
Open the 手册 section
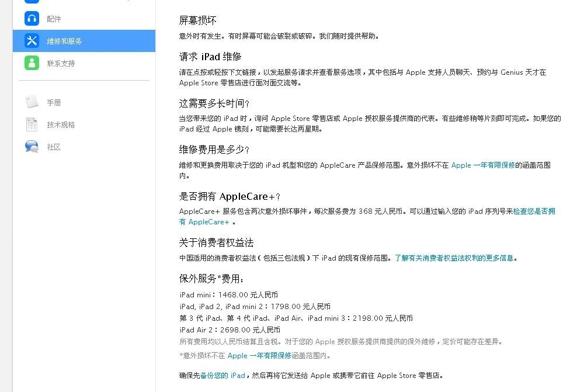pyautogui.click(x=54, y=102)
